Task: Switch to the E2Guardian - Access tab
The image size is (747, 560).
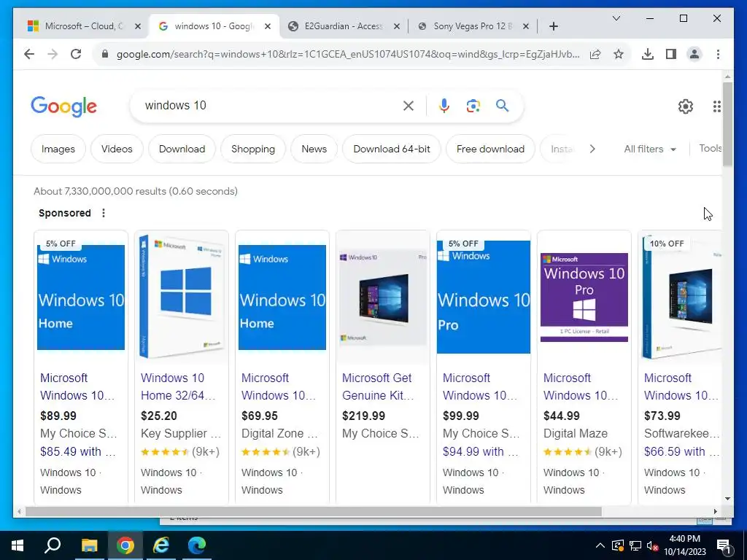Action: 343,26
